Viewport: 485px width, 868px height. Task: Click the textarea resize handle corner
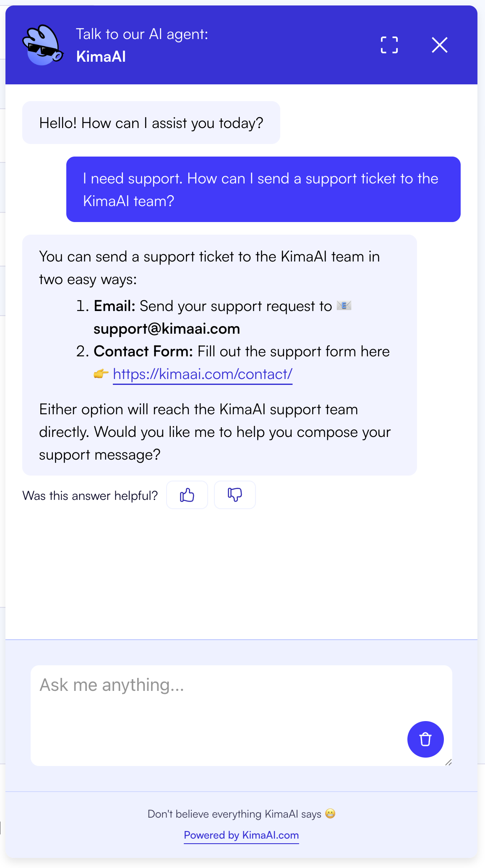point(448,762)
